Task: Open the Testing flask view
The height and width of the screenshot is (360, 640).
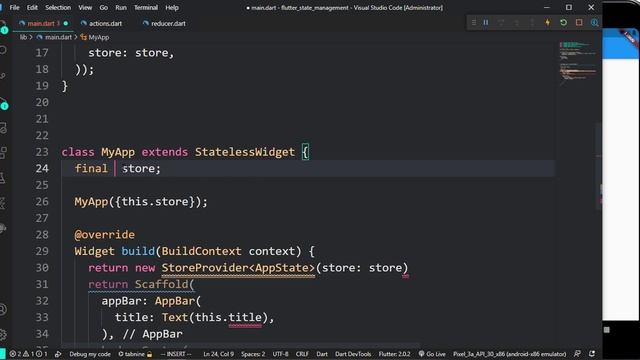Action: coord(3,178)
